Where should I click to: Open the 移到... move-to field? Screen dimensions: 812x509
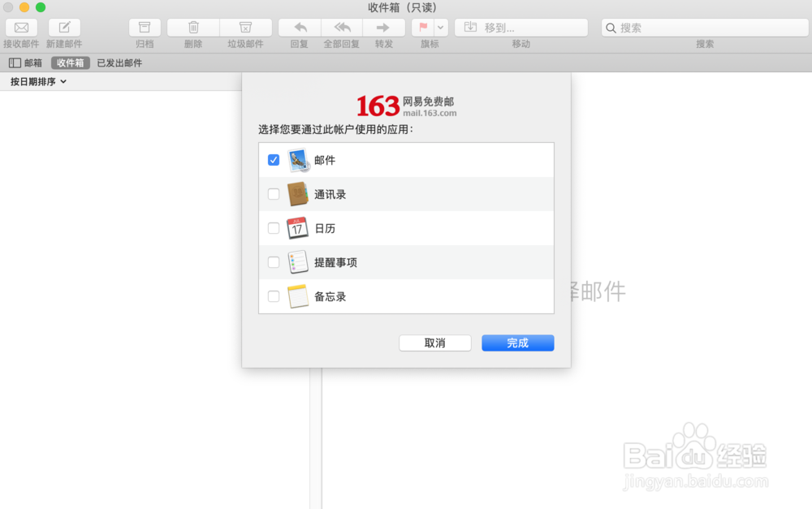click(521, 28)
